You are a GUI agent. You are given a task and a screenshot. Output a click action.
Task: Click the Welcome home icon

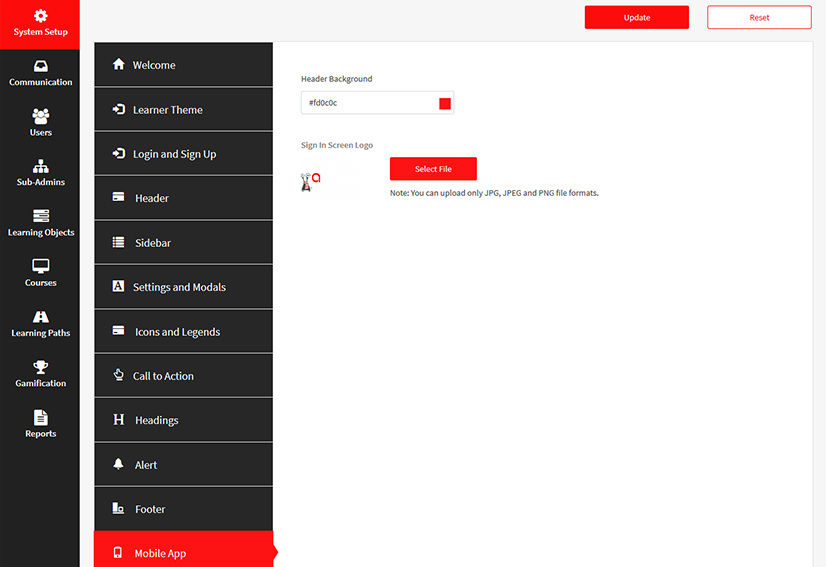[119, 64]
